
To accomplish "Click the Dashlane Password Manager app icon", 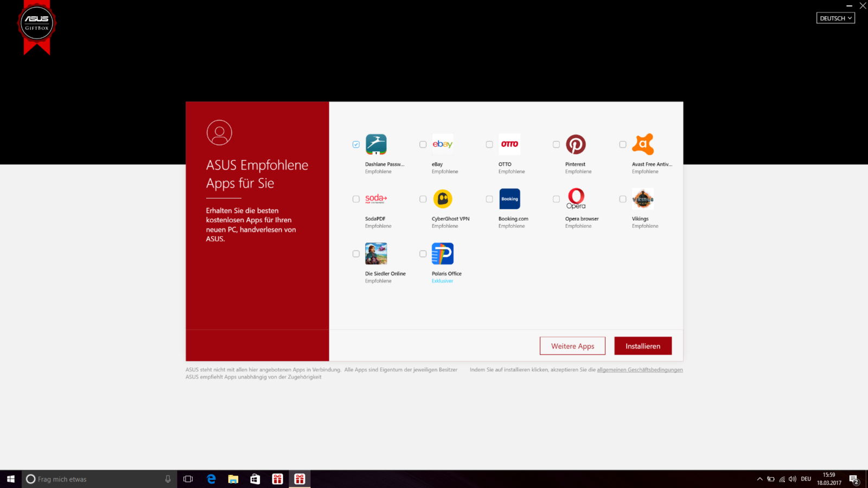I will (376, 144).
